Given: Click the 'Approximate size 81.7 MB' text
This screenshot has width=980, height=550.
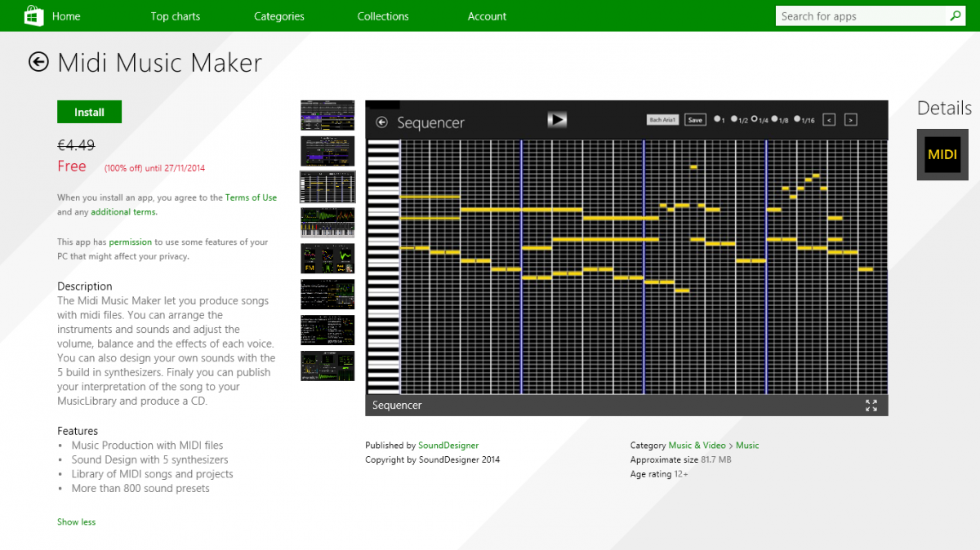Looking at the screenshot, I should tap(680, 460).
